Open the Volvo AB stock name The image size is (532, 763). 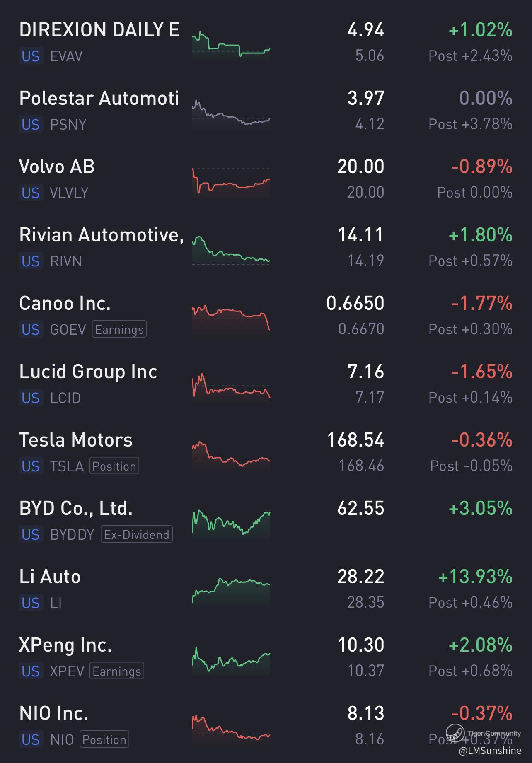click(x=57, y=167)
